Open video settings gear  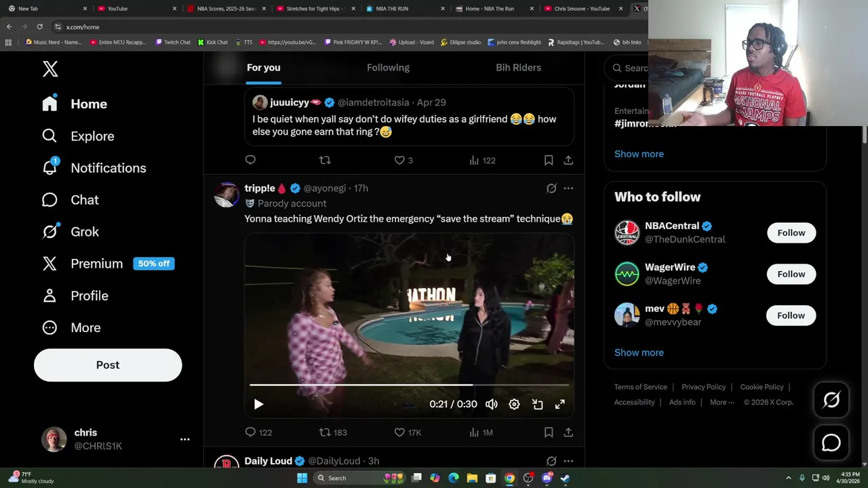[514, 404]
